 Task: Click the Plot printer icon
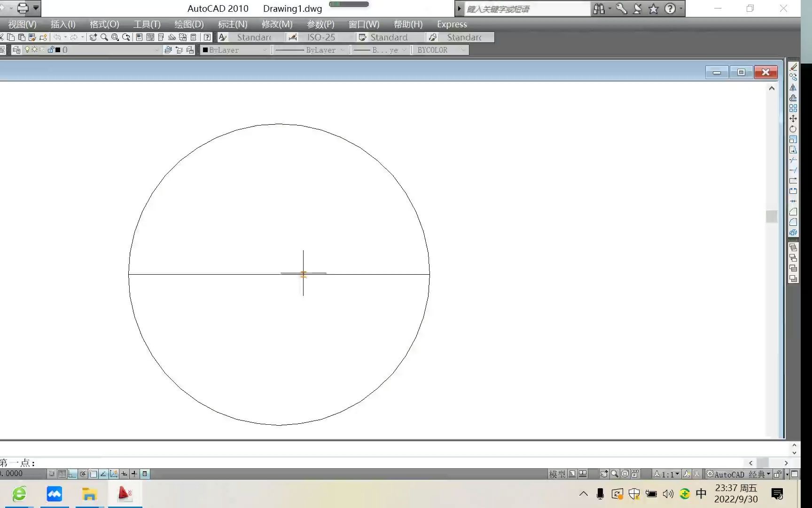pyautogui.click(x=23, y=8)
